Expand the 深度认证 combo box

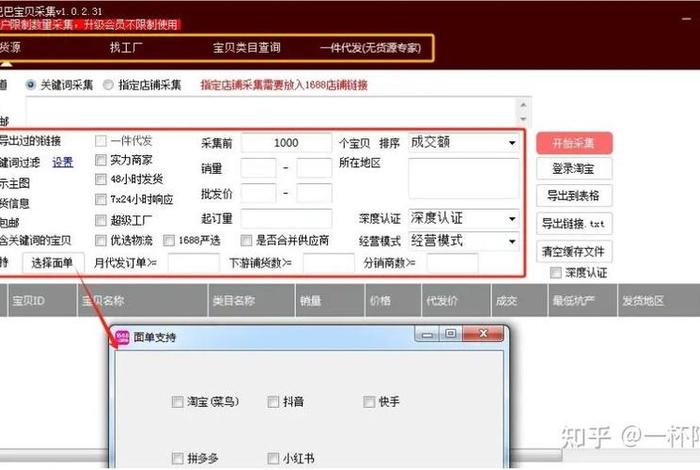[x=463, y=218]
